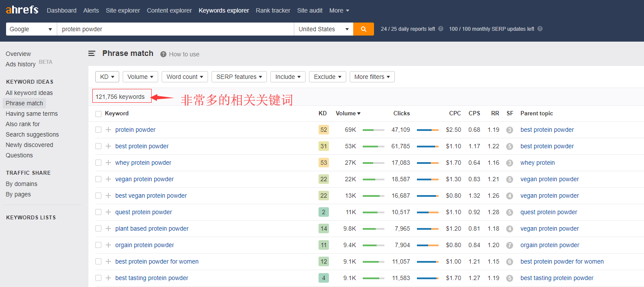Open the KD filter dropdown
This screenshot has height=287, width=644.
[x=107, y=77]
